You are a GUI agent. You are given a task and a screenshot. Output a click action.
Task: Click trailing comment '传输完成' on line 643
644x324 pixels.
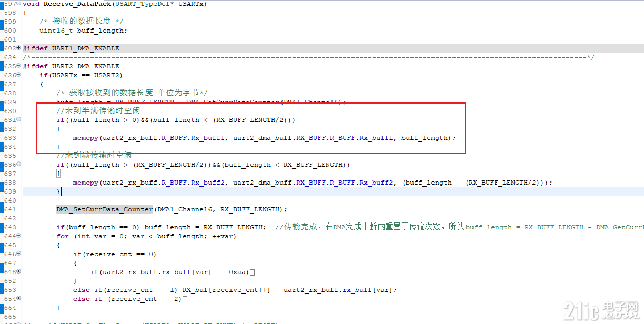pos(300,227)
